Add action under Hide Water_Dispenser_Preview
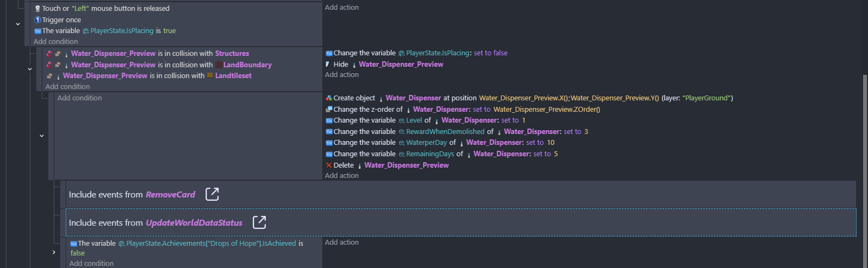868x268 pixels. (342, 75)
